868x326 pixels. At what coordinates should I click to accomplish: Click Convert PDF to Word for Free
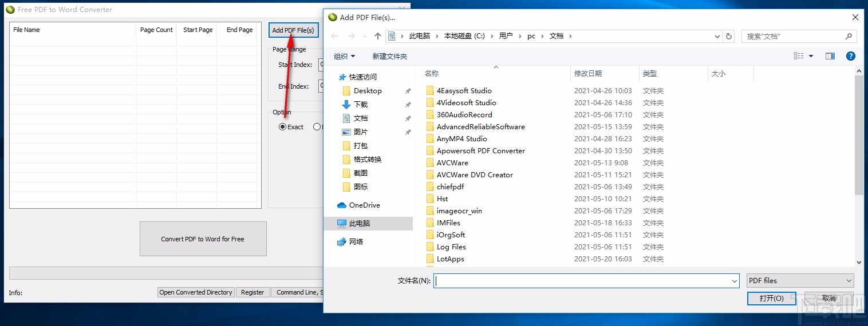coord(203,239)
